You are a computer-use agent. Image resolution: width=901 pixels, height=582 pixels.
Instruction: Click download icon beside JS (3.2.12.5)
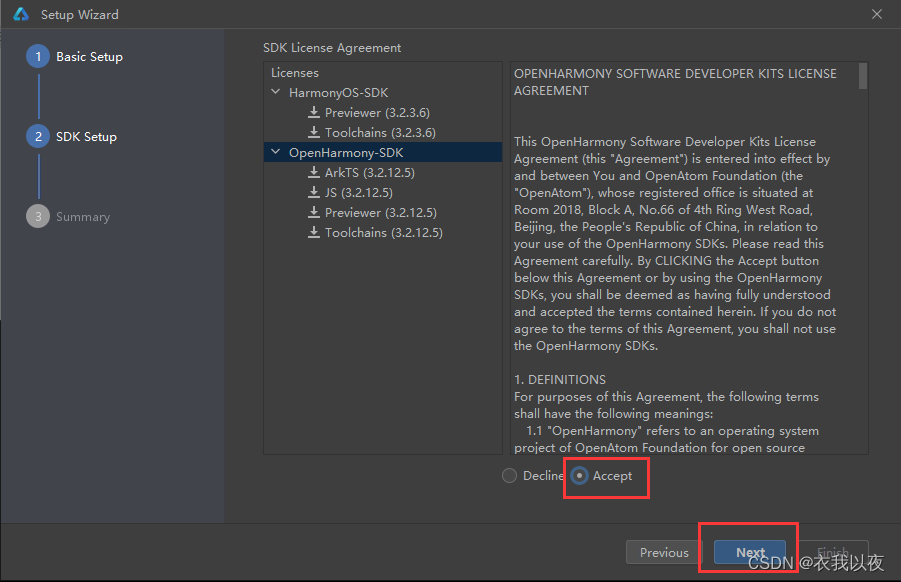point(314,192)
